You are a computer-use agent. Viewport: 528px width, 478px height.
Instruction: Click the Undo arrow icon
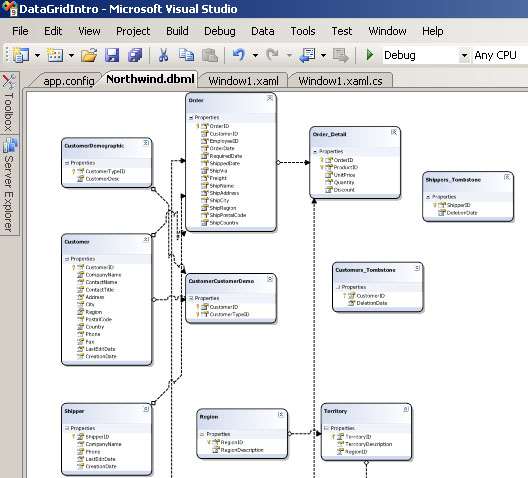[239, 55]
